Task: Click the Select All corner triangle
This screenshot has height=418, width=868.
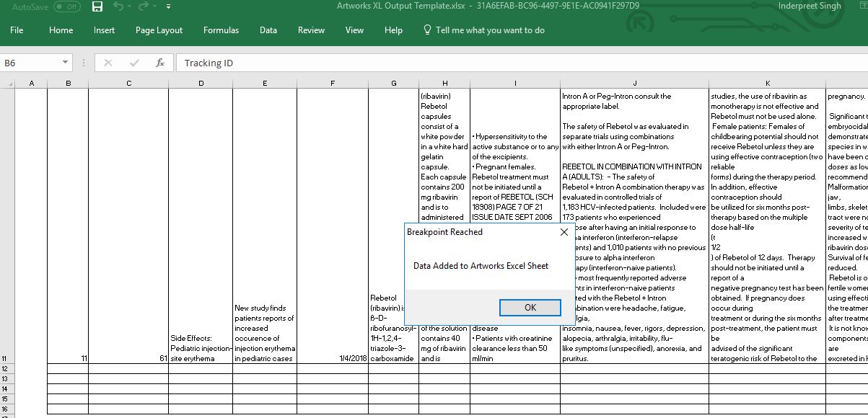Action: tap(7, 84)
